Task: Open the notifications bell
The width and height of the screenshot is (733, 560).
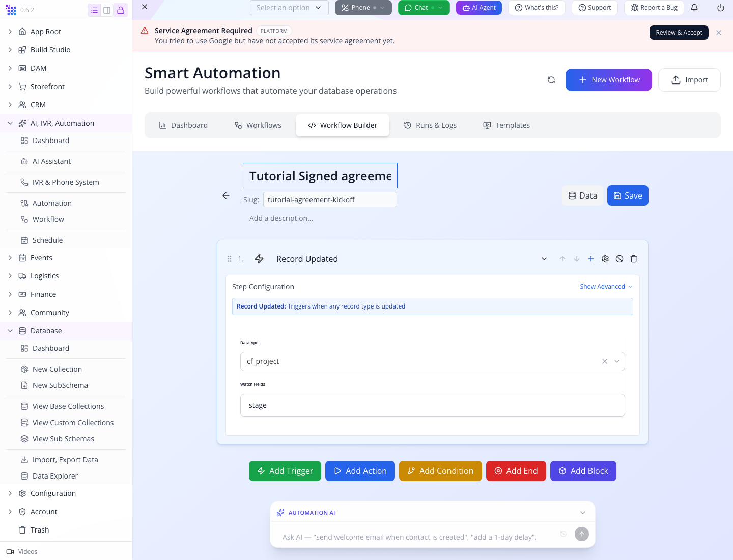Action: pos(694,8)
